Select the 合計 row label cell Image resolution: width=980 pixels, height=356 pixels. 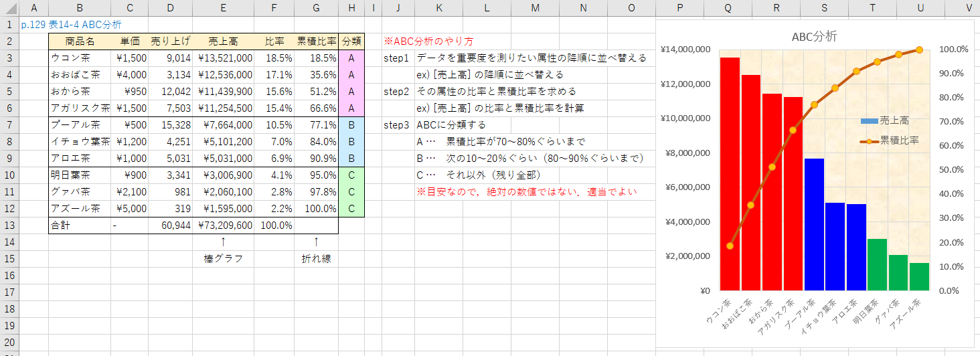click(x=80, y=226)
